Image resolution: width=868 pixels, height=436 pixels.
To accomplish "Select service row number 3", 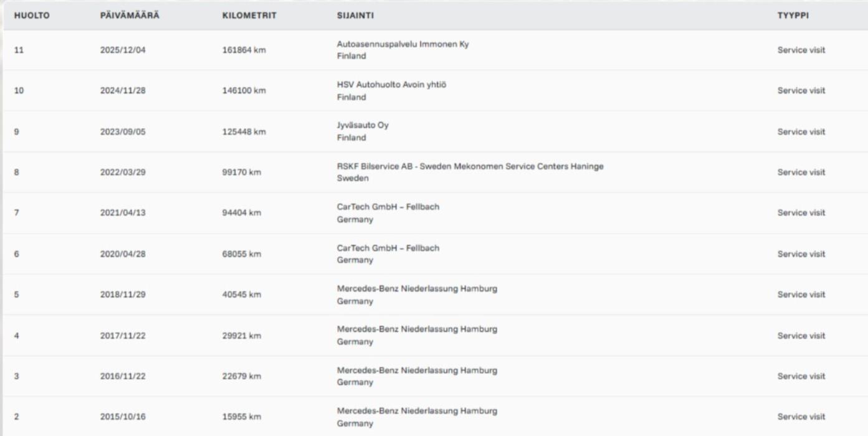I will pos(17,376).
